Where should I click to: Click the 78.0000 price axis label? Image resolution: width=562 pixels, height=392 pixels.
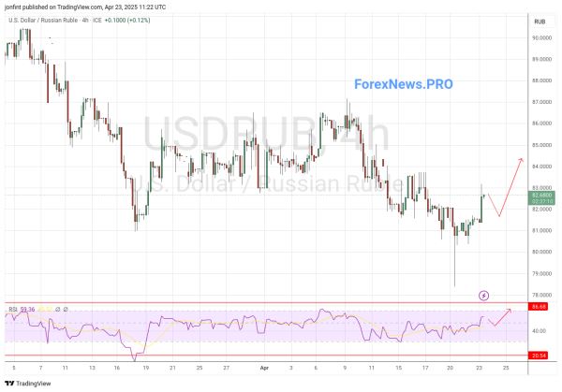[541, 295]
